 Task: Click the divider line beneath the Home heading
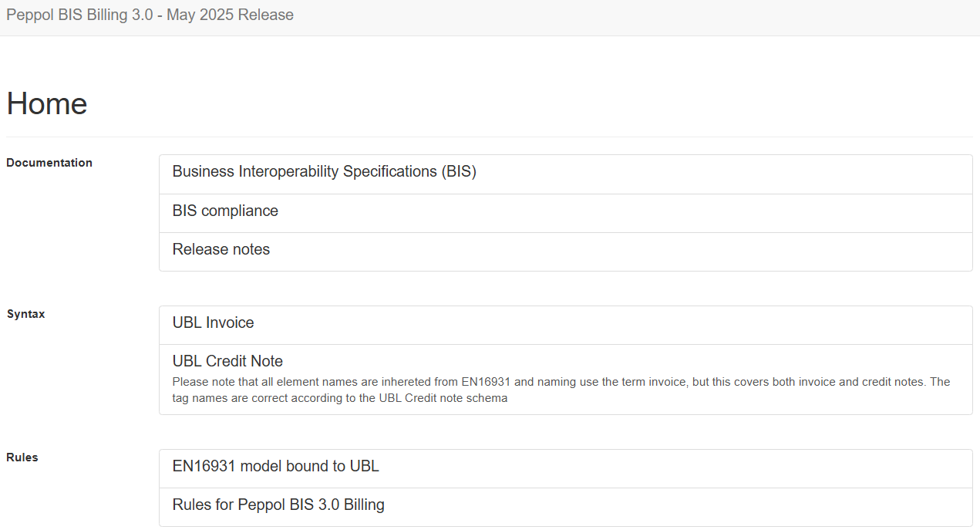[490, 137]
